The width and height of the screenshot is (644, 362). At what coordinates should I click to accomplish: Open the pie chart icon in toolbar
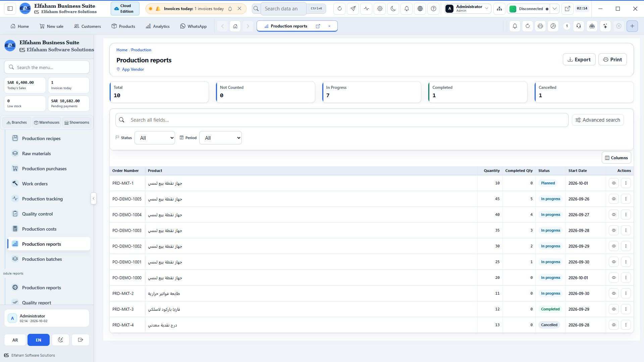tap(553, 26)
